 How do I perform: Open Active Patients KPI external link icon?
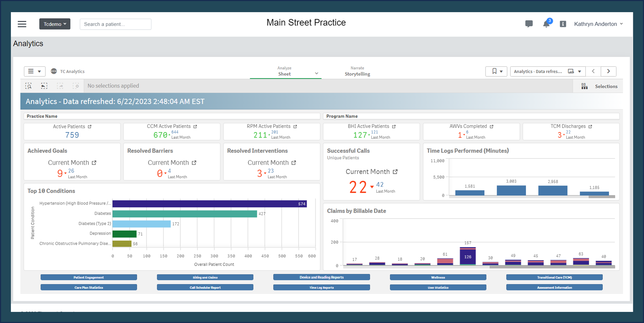pos(90,126)
